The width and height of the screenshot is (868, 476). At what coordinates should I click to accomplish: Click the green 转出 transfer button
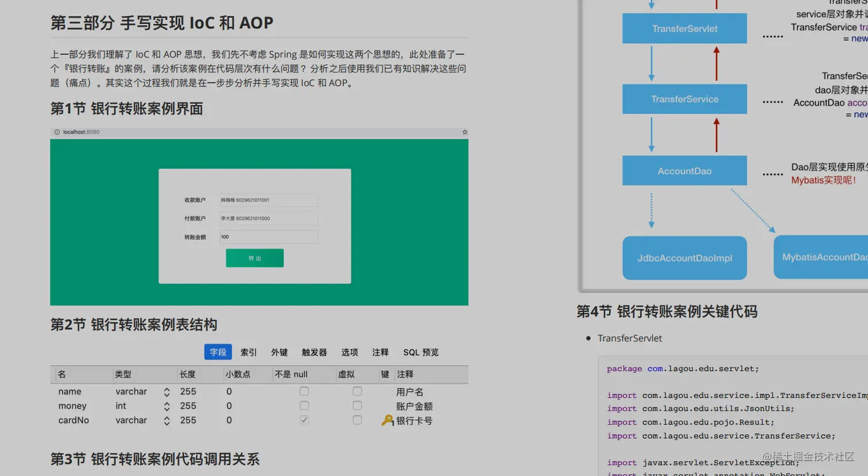click(x=255, y=258)
